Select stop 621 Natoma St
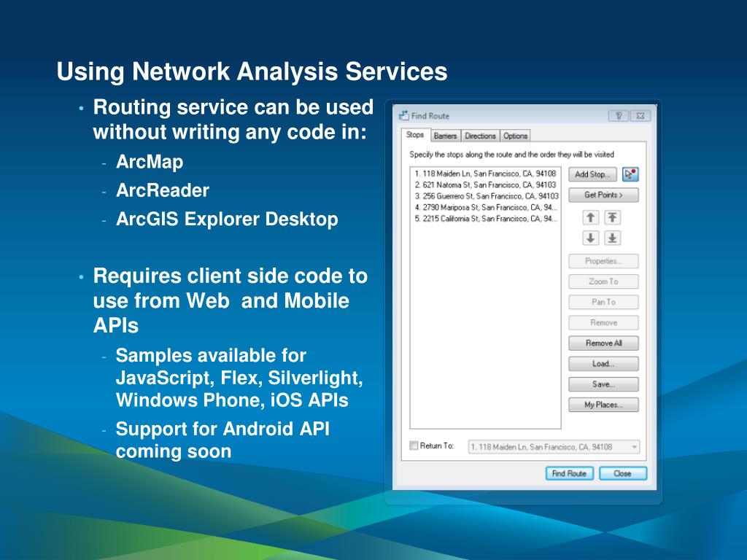The width and height of the screenshot is (747, 560). coord(485,184)
